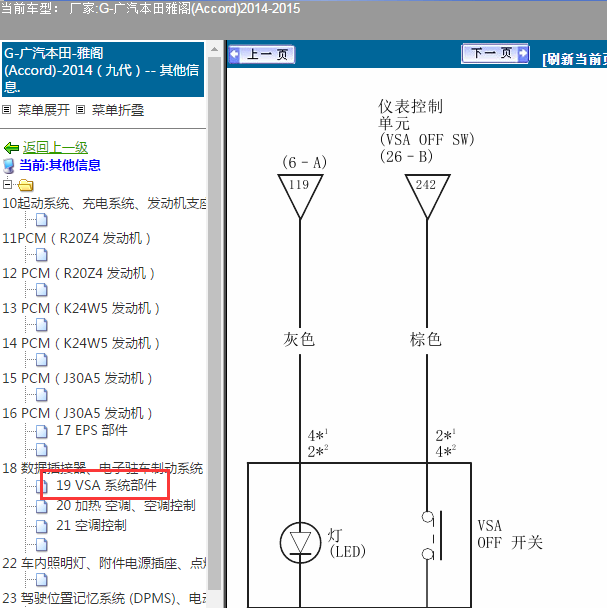
Task: Click document icon beside 19 VSA 系统部件
Action: point(42,486)
